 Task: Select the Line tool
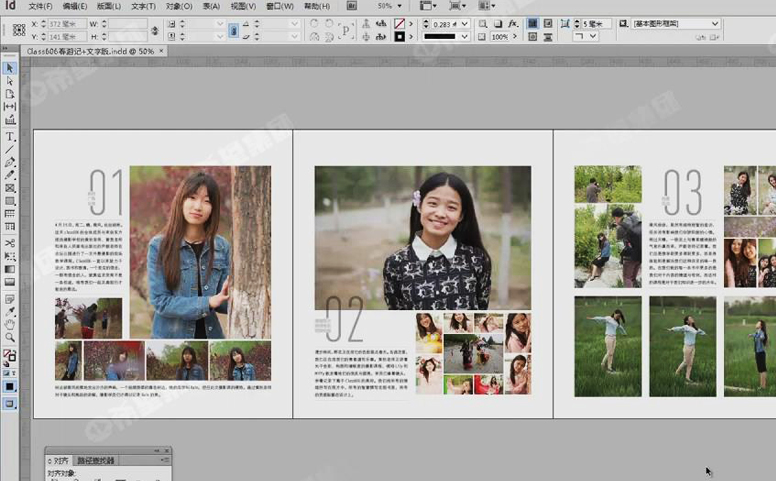(10, 149)
